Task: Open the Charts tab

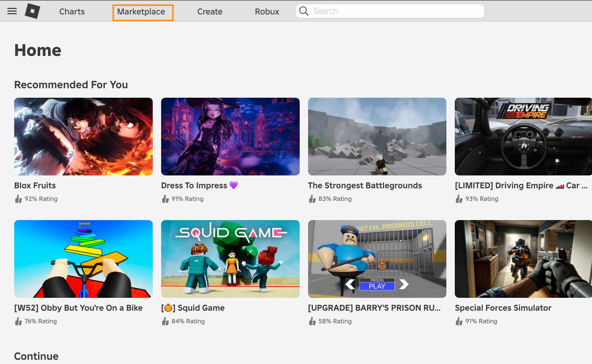Action: tap(72, 12)
